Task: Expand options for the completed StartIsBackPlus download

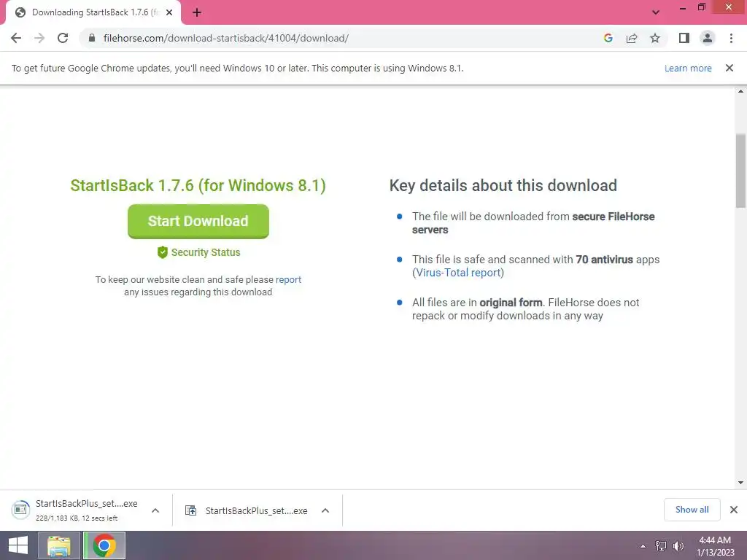Action: (x=325, y=510)
